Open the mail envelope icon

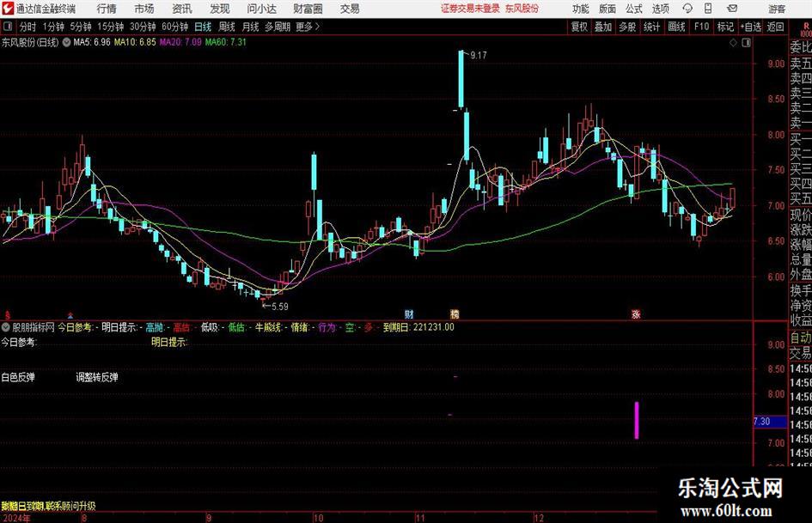(732, 9)
